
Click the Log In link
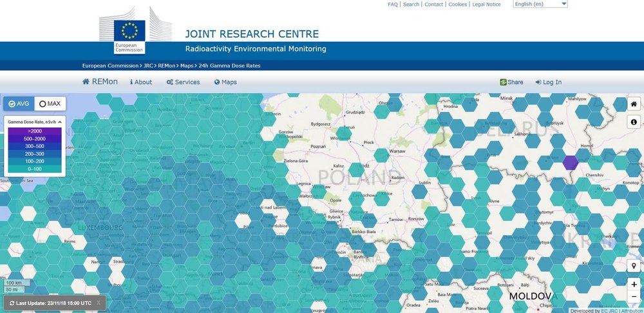tap(548, 82)
